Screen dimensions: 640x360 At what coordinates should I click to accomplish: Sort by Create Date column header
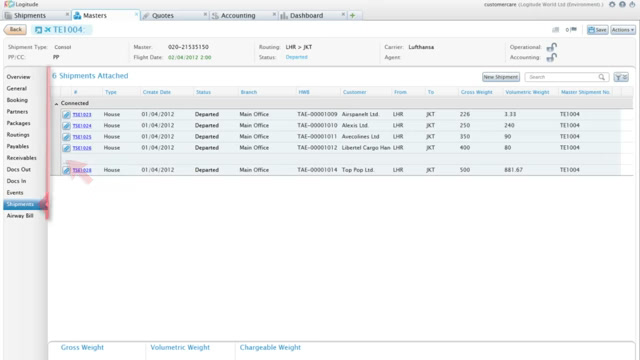click(157, 92)
